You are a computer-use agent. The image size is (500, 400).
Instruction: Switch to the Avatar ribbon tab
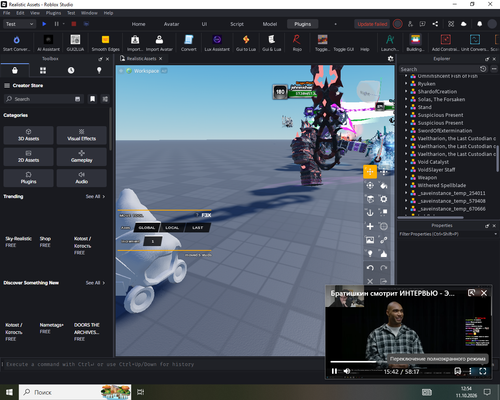[171, 24]
